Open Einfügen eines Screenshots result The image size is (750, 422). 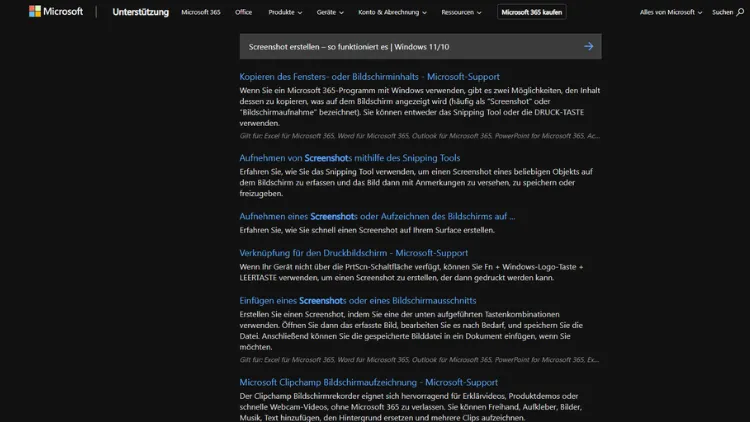tap(358, 300)
